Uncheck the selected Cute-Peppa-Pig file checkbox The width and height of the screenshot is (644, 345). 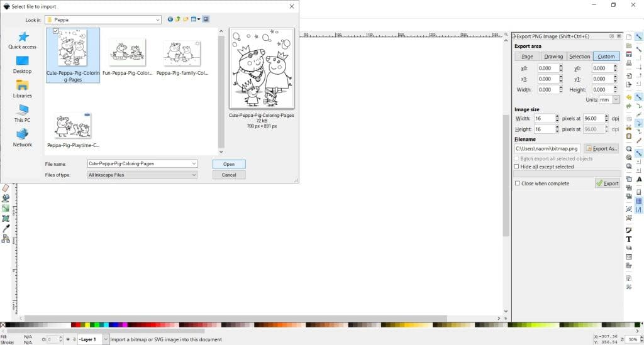(55, 31)
